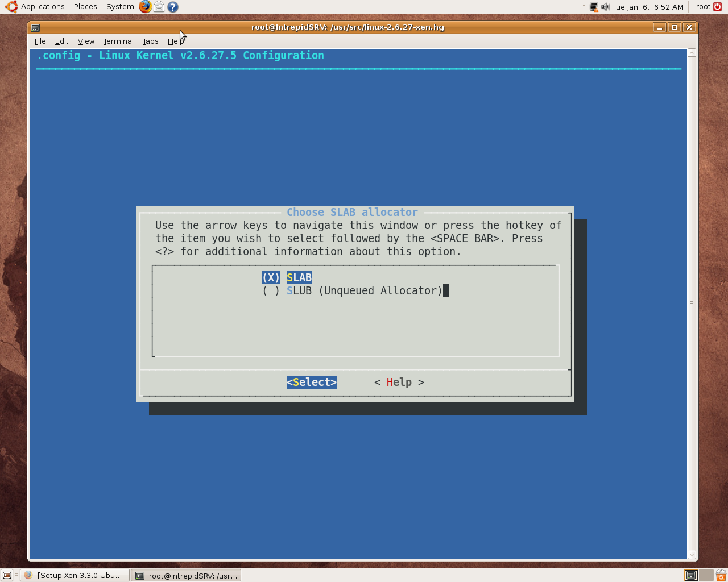Image resolution: width=728 pixels, height=582 pixels.
Task: Minimize the terminal window
Action: pos(660,27)
